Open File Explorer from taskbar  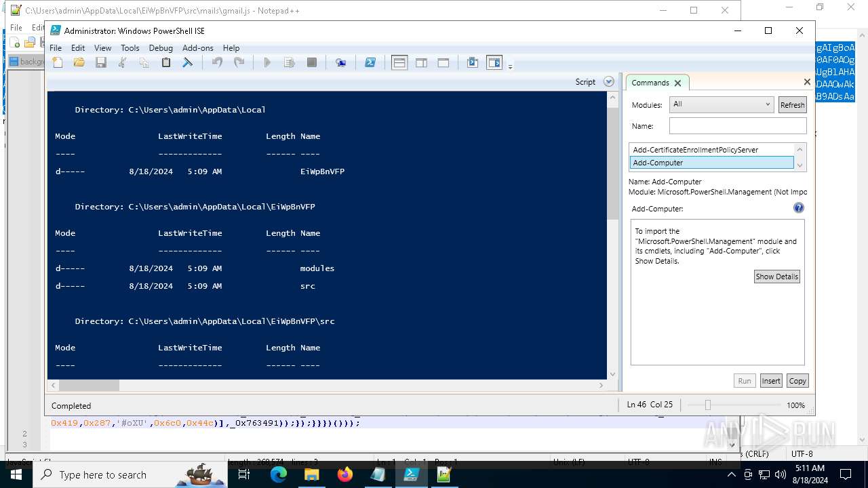312,474
